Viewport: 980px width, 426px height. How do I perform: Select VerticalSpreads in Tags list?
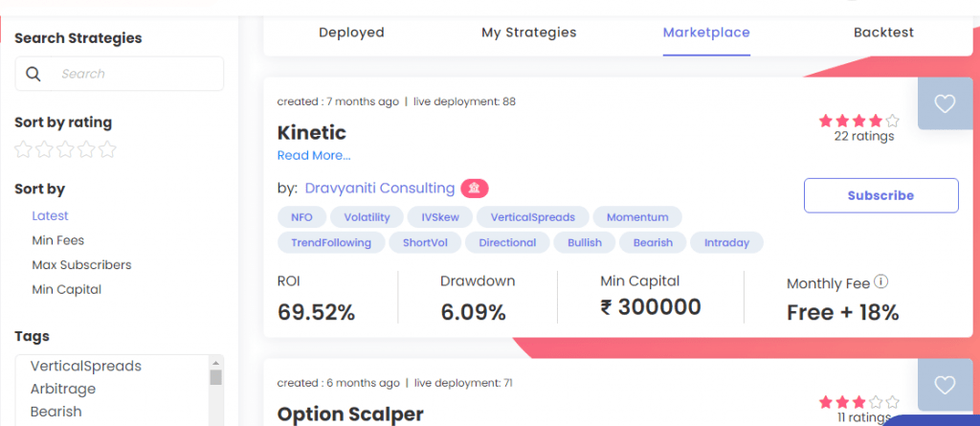tap(86, 366)
